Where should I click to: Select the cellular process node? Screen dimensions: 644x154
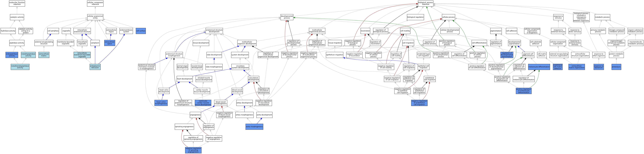[448, 17]
